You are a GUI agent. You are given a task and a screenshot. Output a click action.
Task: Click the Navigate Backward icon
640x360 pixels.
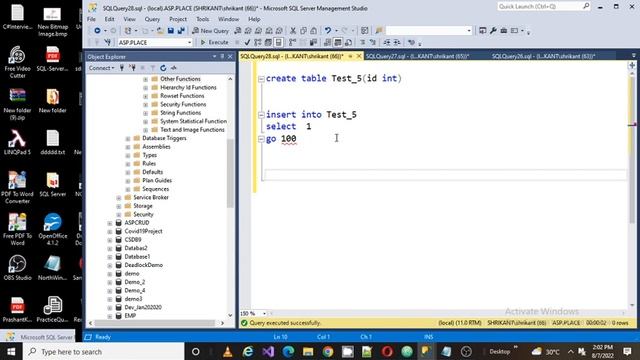pos(97,31)
